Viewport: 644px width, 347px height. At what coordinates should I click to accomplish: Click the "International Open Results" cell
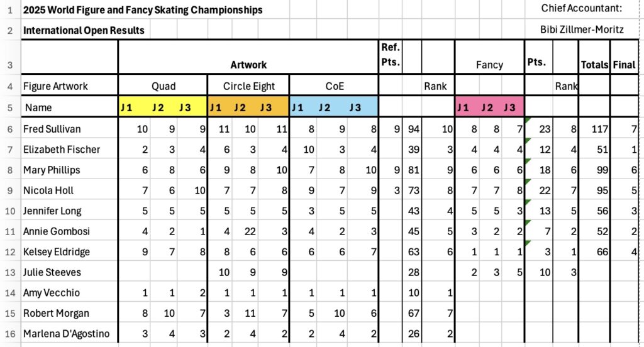coord(84,30)
